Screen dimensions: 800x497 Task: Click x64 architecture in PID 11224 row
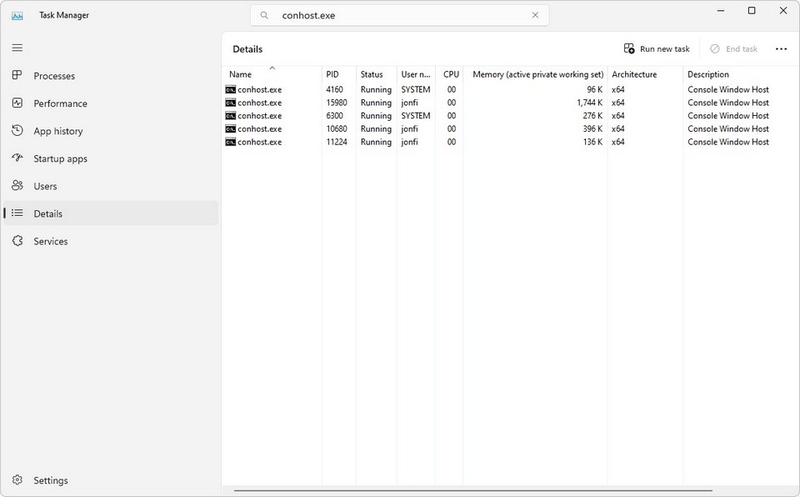click(618, 142)
